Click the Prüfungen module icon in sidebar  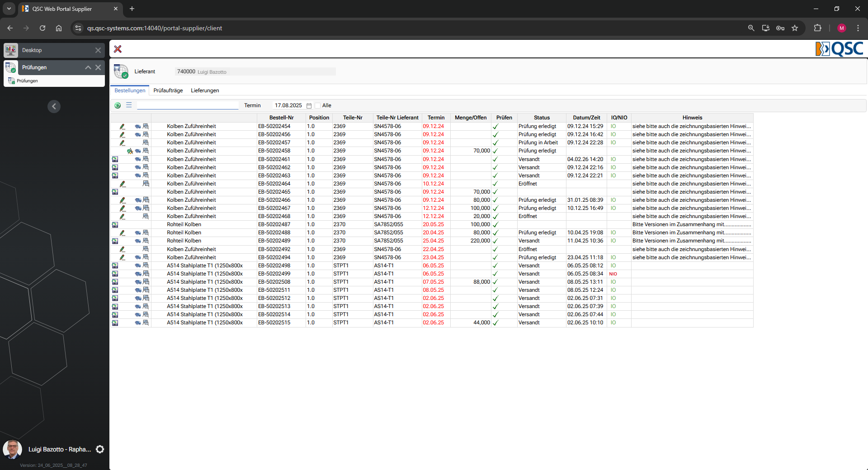pos(11,67)
